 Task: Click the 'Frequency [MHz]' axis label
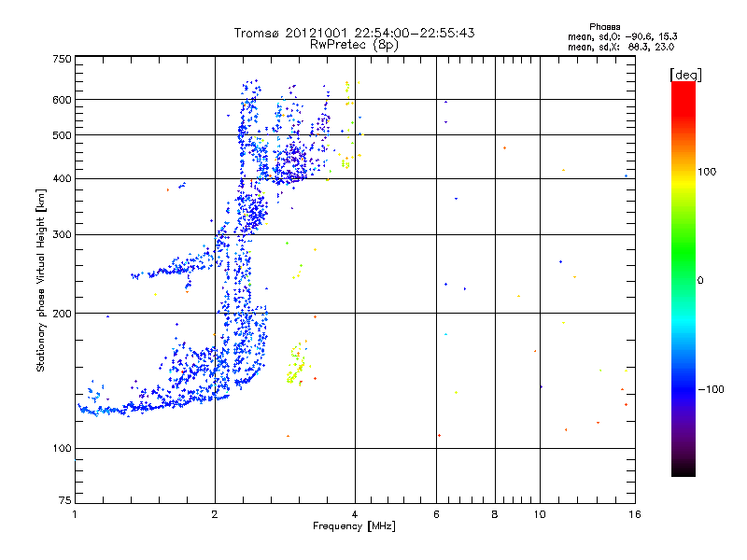click(354, 526)
